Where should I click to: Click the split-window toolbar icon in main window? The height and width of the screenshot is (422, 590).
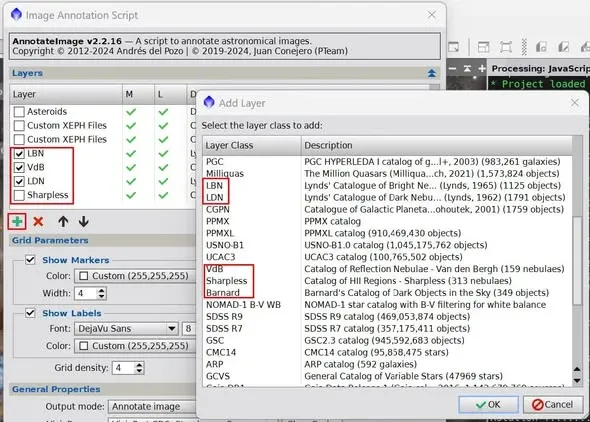[483, 47]
